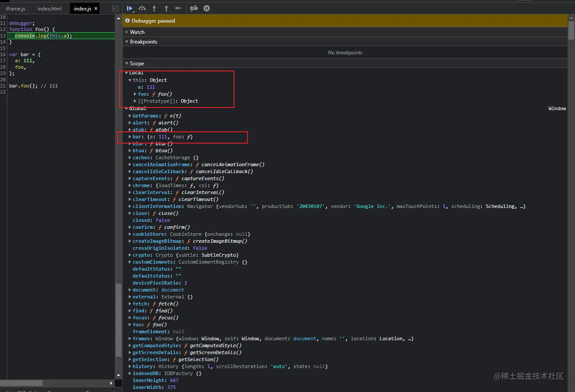
Task: Click the console.log line in the editor
Action: click(43, 36)
